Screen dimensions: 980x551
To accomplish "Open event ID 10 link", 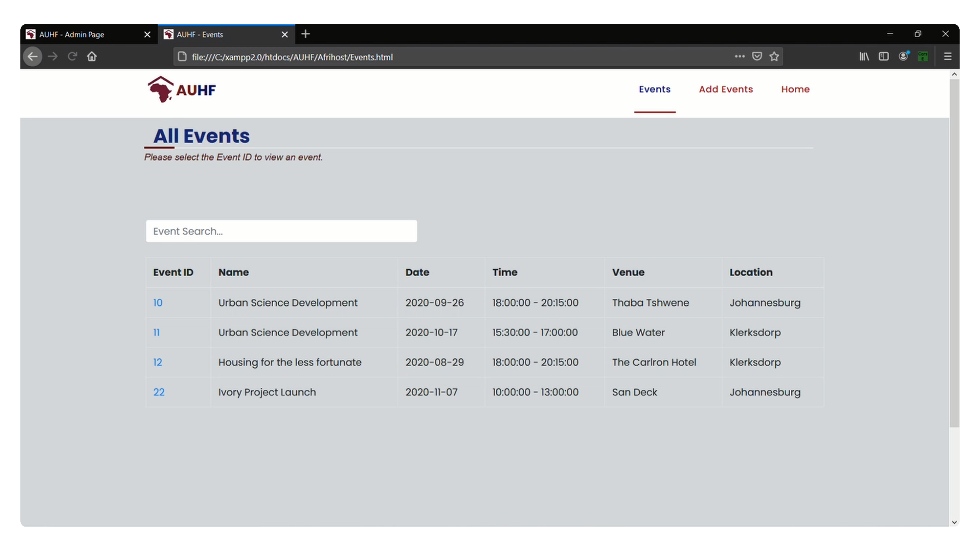I will 158,303.
